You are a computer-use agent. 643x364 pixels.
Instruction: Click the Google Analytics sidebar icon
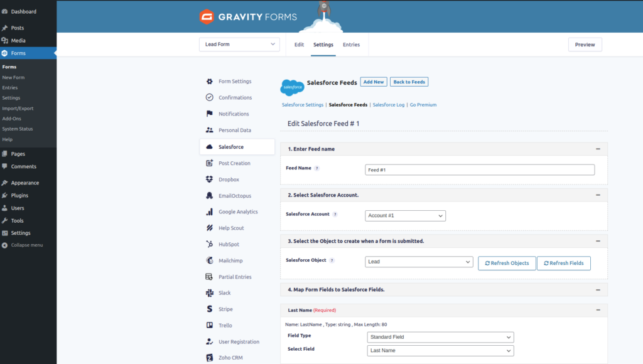click(x=210, y=211)
